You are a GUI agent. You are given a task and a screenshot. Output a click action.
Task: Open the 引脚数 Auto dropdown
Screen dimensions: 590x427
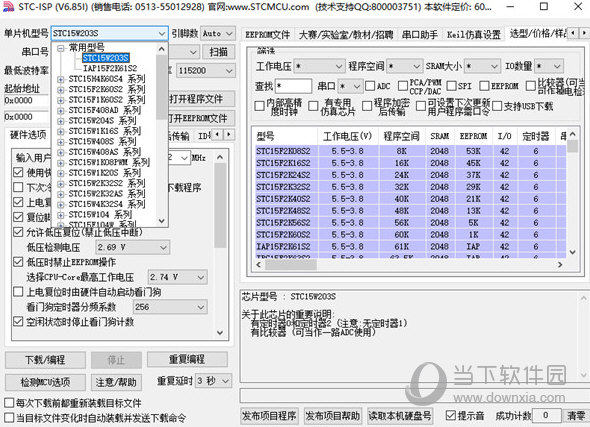(218, 33)
